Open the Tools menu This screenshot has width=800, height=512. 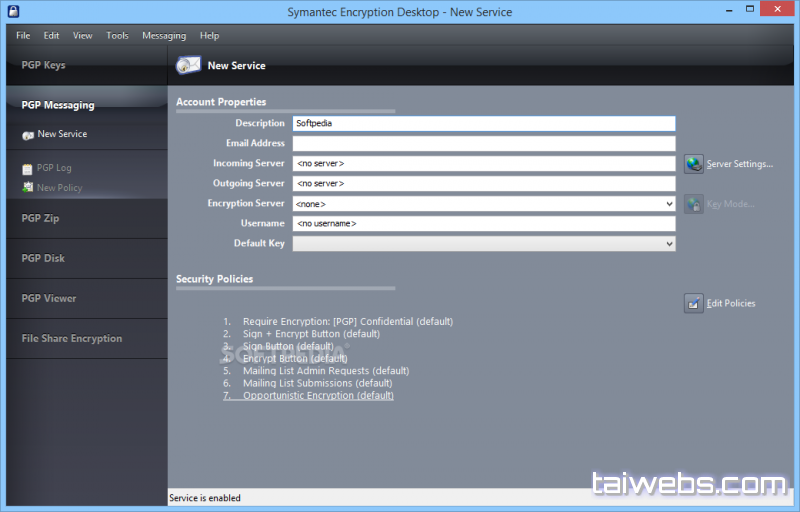117,36
